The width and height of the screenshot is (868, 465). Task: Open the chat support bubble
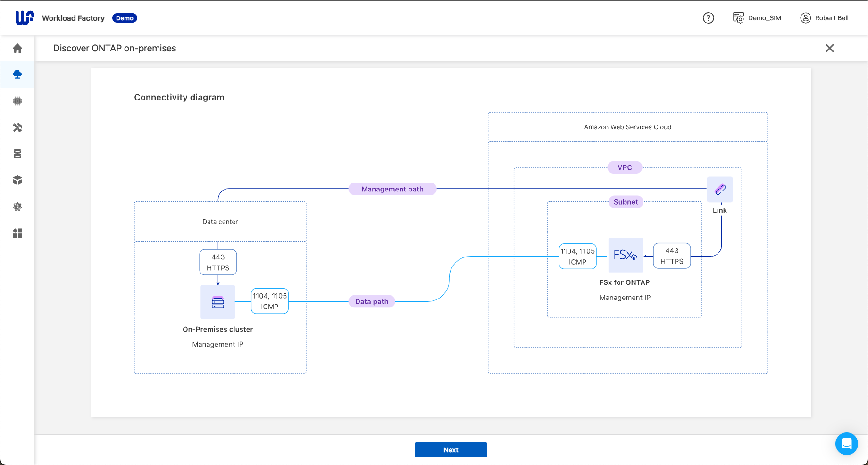(846, 444)
